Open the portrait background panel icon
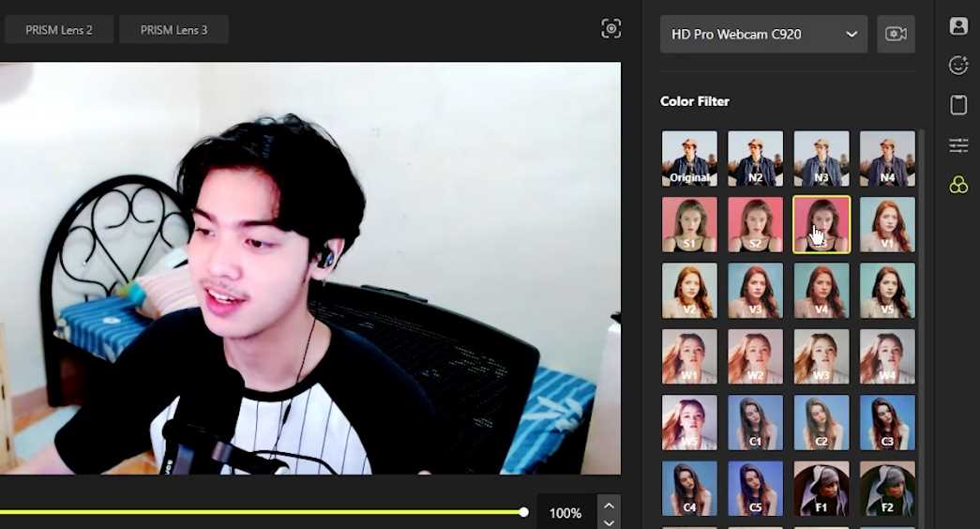 point(957,26)
